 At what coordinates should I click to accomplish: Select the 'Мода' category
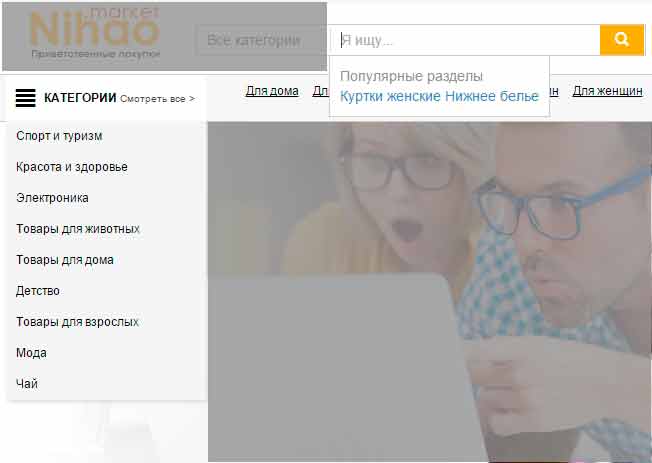pyautogui.click(x=31, y=353)
